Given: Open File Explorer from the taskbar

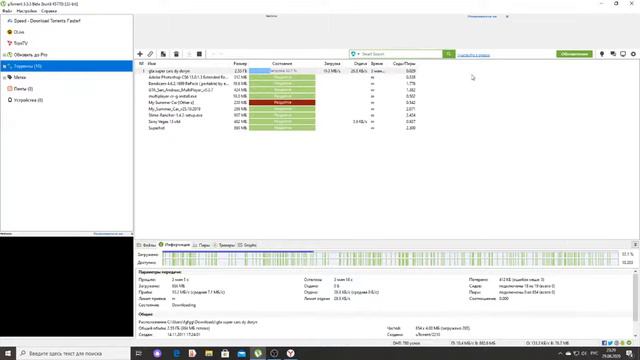Looking at the screenshot, I should (x=209, y=353).
